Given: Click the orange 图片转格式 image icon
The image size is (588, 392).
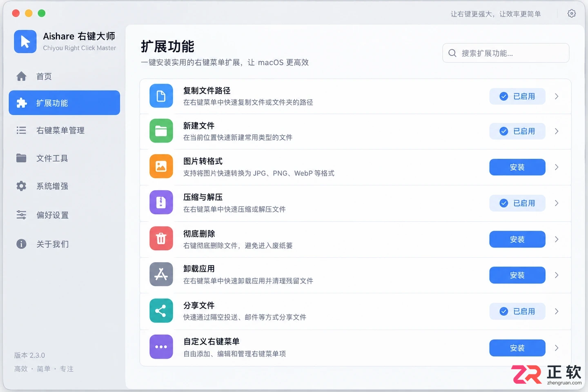Looking at the screenshot, I should coord(161,167).
